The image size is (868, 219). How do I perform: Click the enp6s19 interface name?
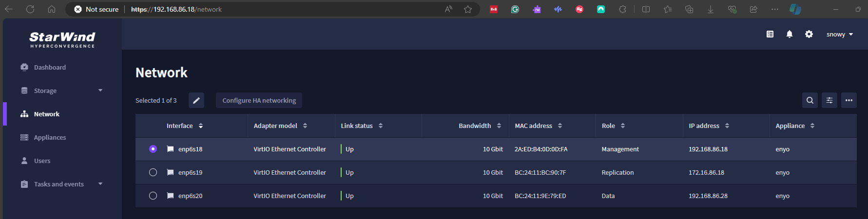tap(190, 172)
